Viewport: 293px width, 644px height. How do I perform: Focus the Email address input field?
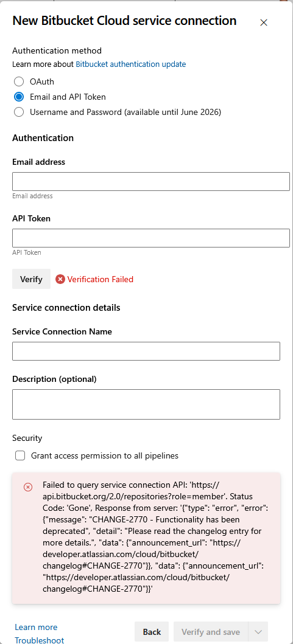[x=151, y=182]
